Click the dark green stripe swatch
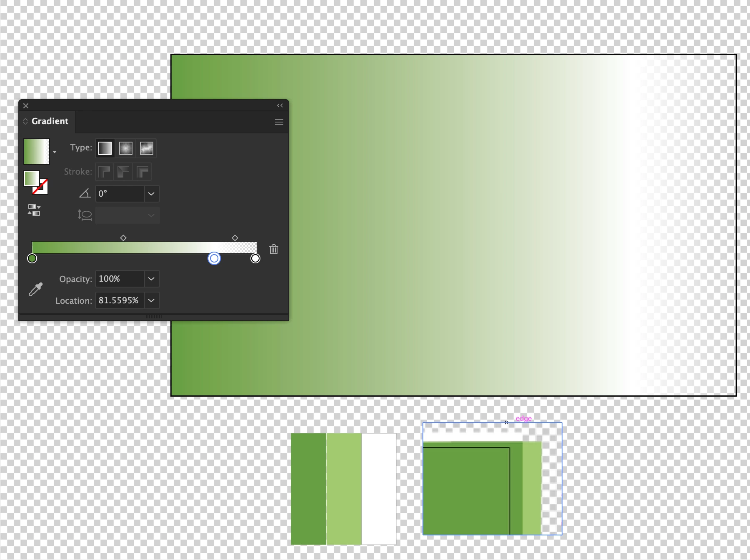Viewport: 750px width, 560px height. pos(308,489)
